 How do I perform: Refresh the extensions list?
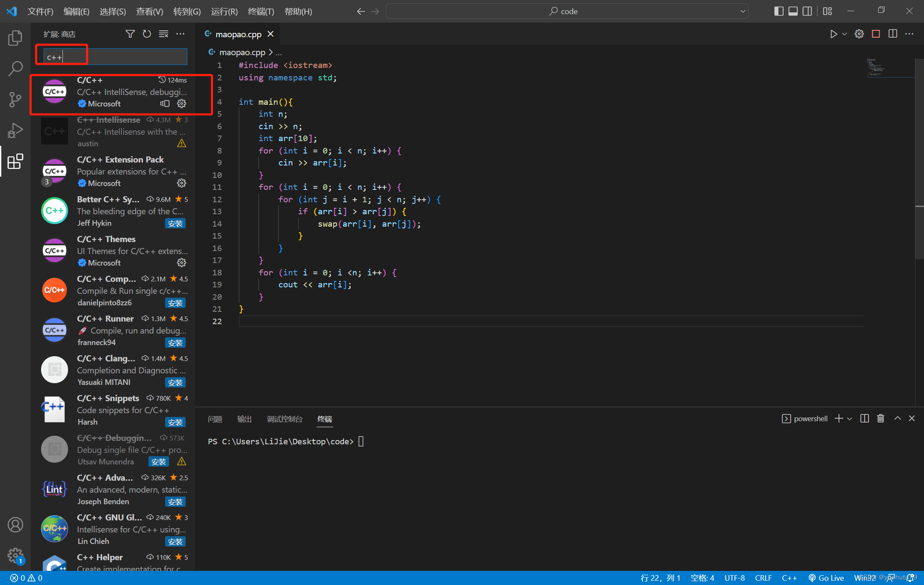pos(147,34)
